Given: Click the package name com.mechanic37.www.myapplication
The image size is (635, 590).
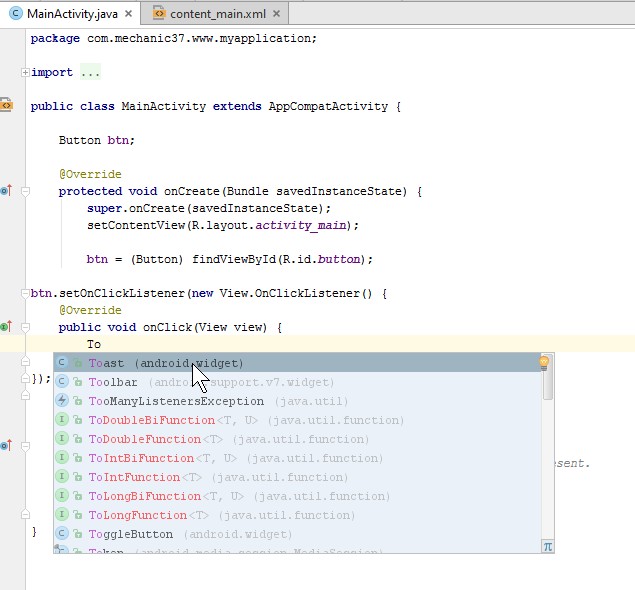Looking at the screenshot, I should [x=198, y=38].
